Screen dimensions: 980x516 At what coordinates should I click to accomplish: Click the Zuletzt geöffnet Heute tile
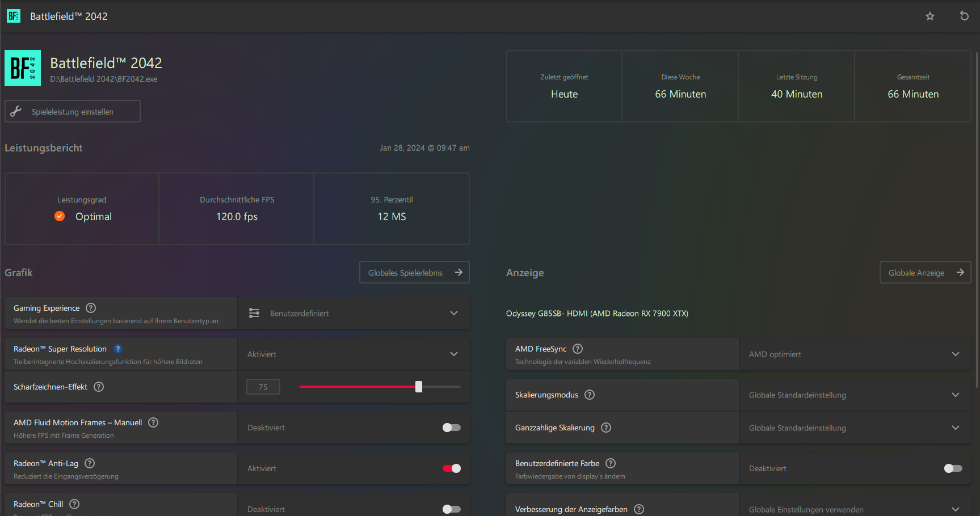pyautogui.click(x=564, y=86)
